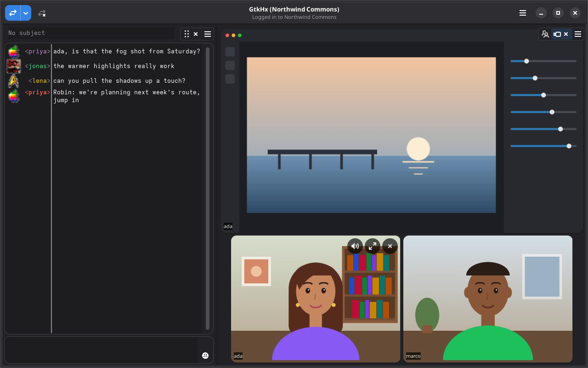588x368 pixels.
Task: Toggle the camera icon in video pane
Action: (557, 34)
